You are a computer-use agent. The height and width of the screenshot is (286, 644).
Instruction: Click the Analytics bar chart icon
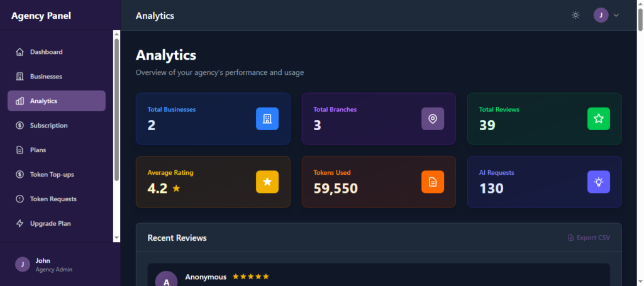click(x=19, y=101)
